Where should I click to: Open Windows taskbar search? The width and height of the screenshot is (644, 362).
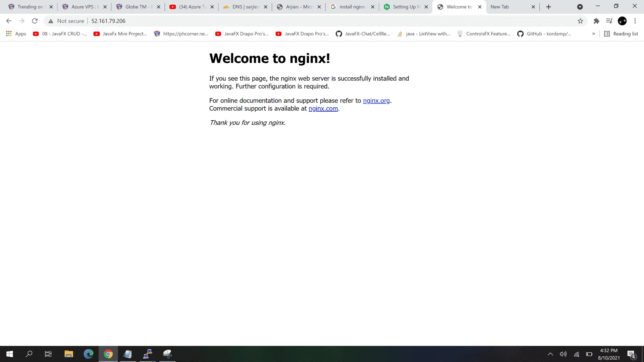pos(29,354)
